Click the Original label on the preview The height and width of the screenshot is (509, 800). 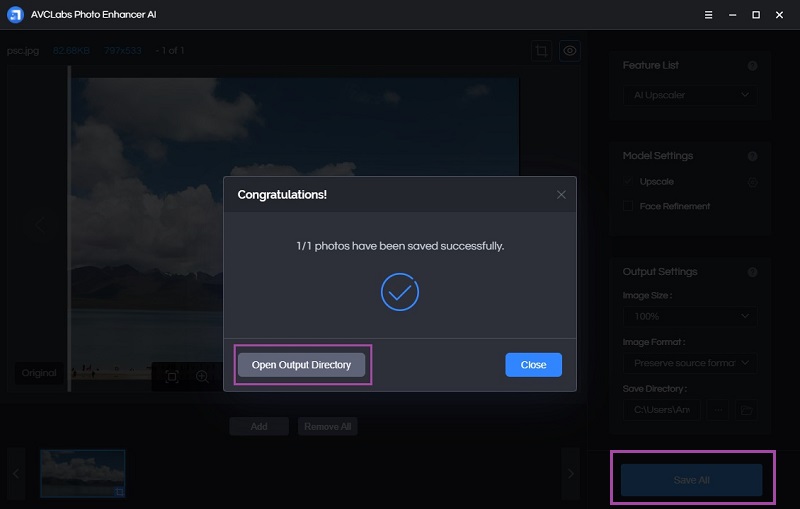click(x=39, y=373)
